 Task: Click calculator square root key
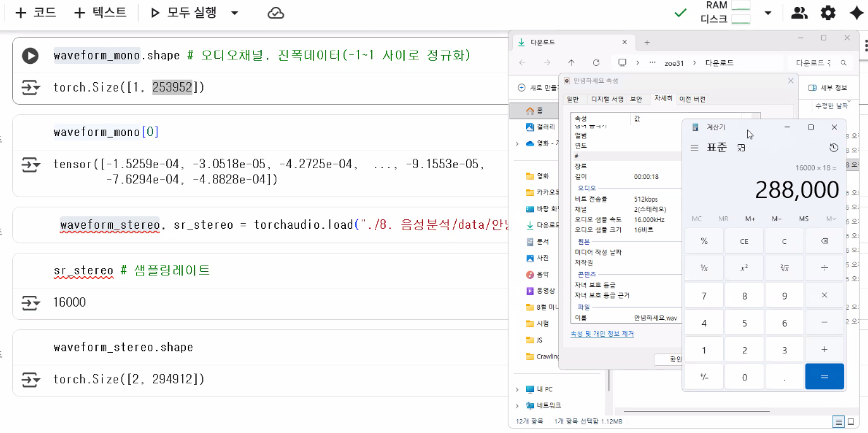(785, 268)
